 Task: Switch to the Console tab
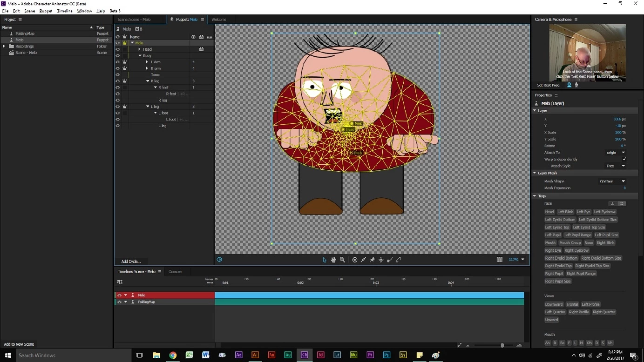click(175, 272)
